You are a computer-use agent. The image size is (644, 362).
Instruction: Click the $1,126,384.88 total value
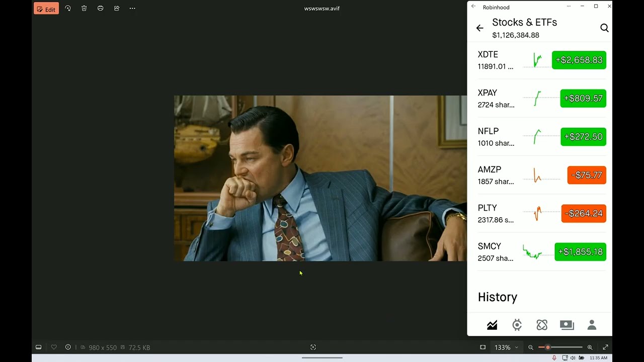click(x=516, y=35)
